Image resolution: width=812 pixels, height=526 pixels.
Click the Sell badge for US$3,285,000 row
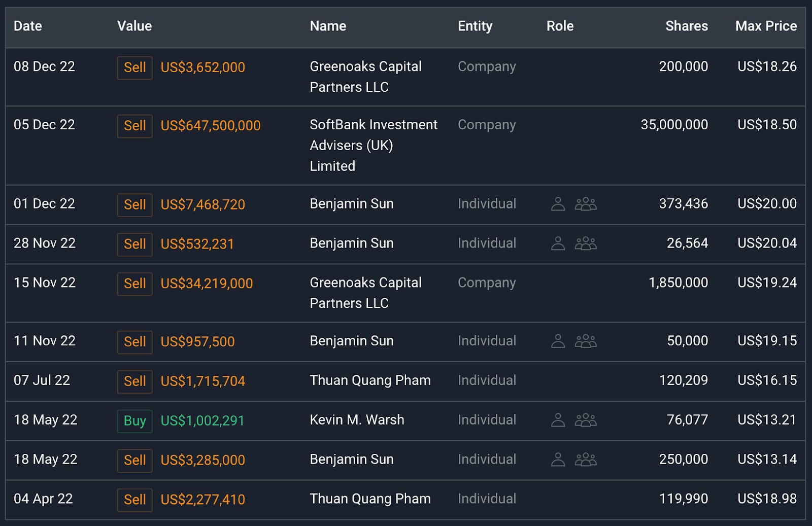point(134,461)
